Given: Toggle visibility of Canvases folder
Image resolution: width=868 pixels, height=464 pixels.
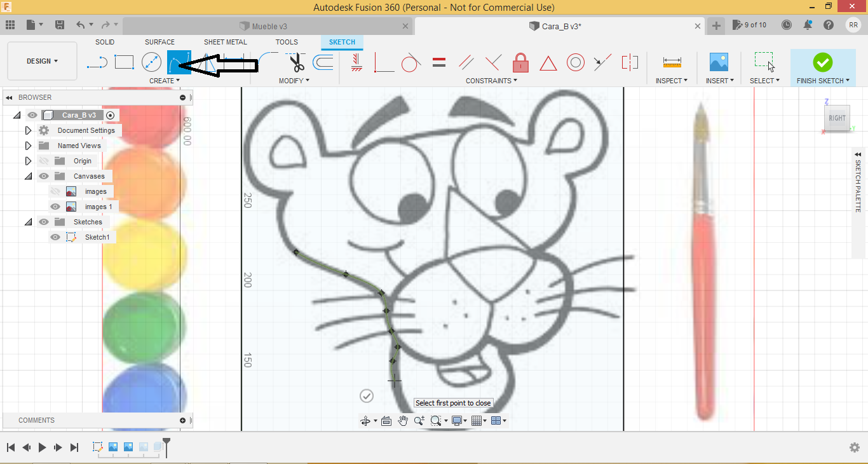Looking at the screenshot, I should [43, 176].
